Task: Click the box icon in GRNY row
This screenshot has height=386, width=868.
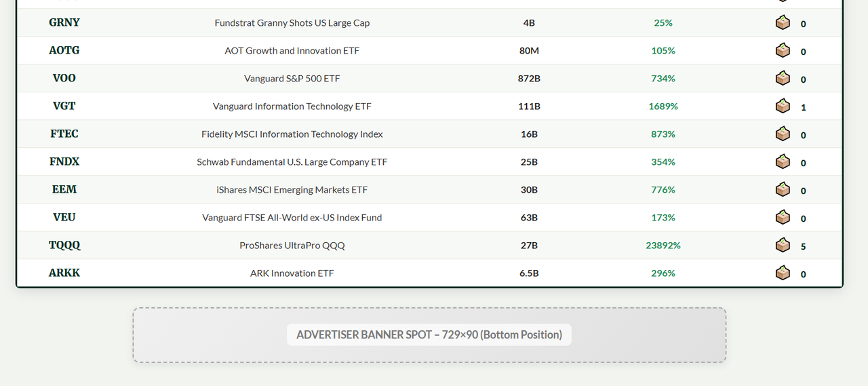Action: coord(783,22)
